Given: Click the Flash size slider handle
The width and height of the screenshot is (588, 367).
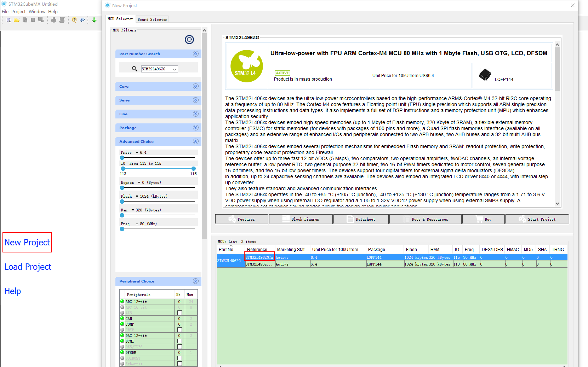Looking at the screenshot, I should point(122,202).
